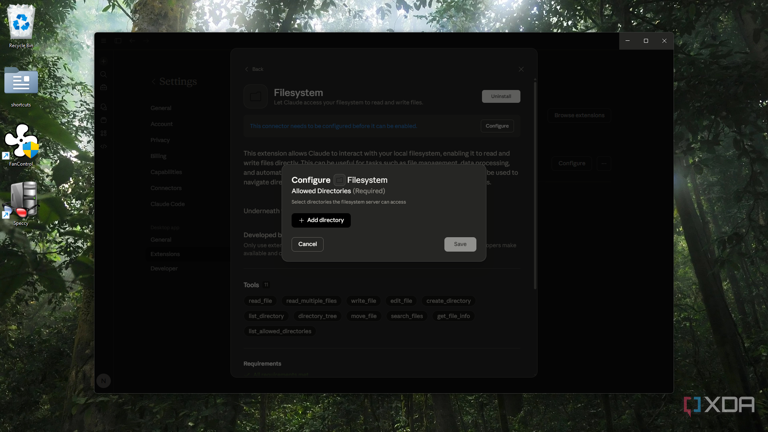This screenshot has height=432, width=768.
Task: Open the hamburger menu in the title bar
Action: (104, 41)
